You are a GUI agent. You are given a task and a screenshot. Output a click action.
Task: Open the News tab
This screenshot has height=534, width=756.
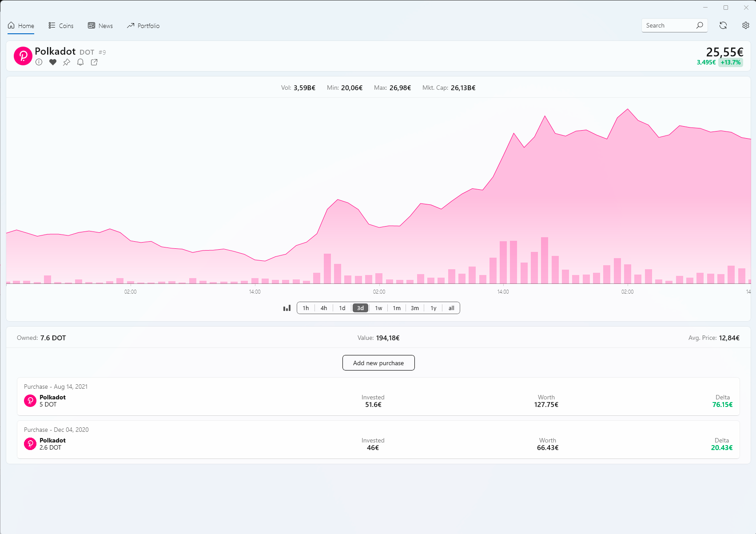tap(100, 26)
